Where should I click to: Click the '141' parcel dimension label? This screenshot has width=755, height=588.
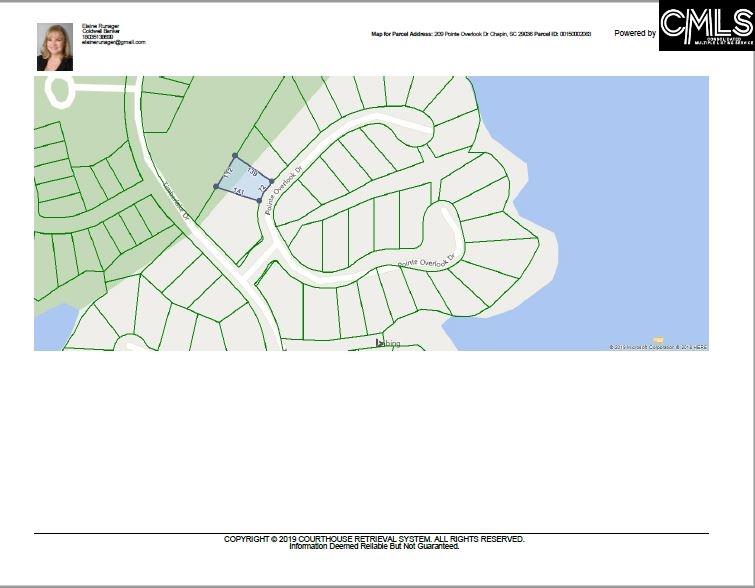point(238,190)
